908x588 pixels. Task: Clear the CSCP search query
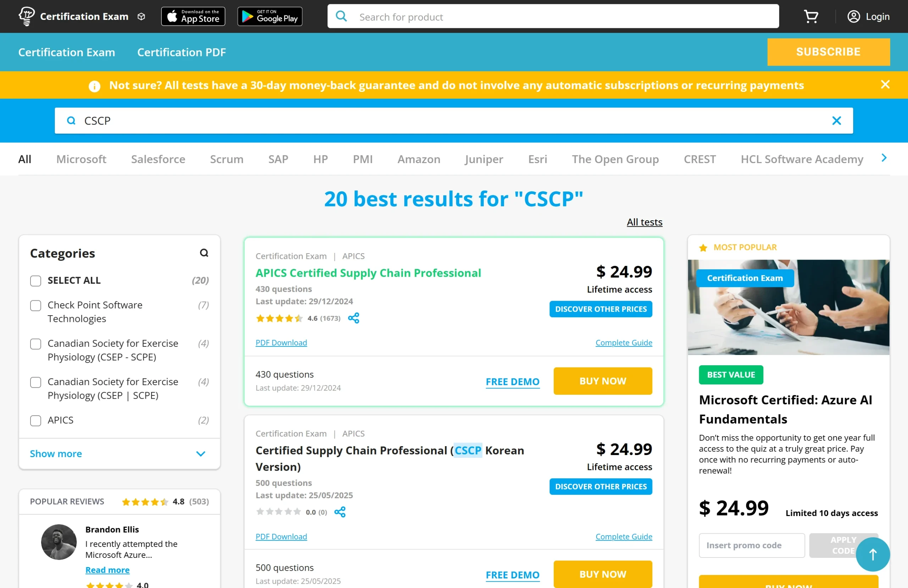click(837, 121)
